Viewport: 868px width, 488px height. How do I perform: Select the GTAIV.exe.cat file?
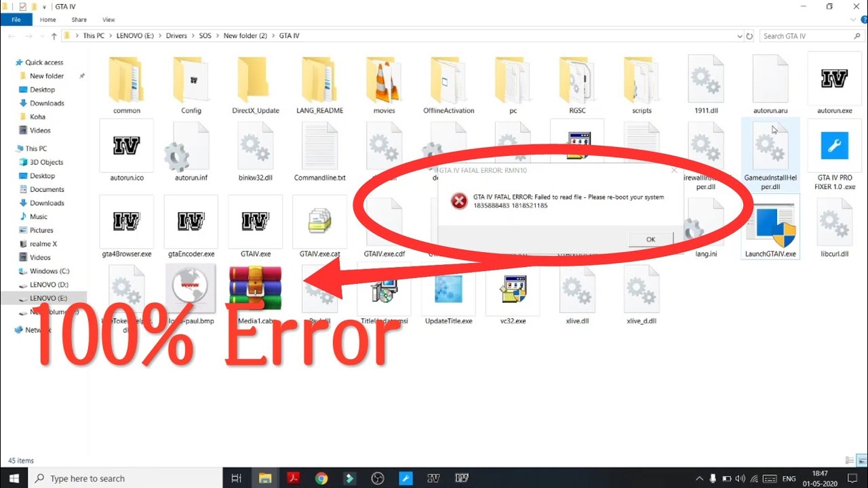coord(320,227)
